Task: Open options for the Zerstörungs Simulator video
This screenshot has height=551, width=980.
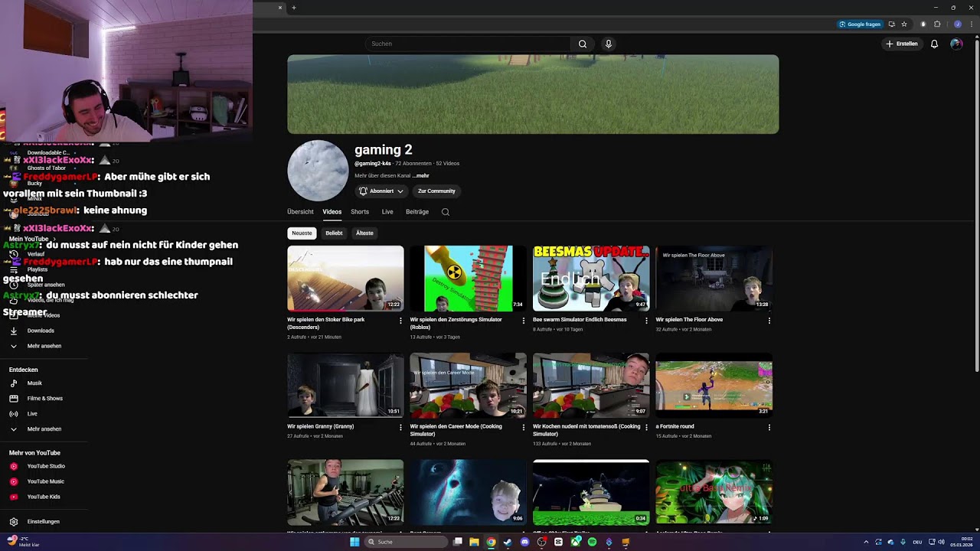Action: pos(523,321)
